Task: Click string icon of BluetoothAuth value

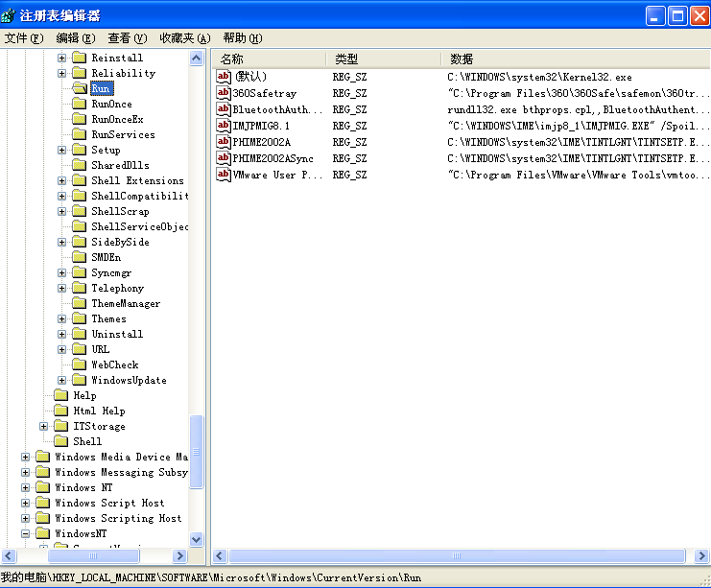Action: pyautogui.click(x=224, y=109)
